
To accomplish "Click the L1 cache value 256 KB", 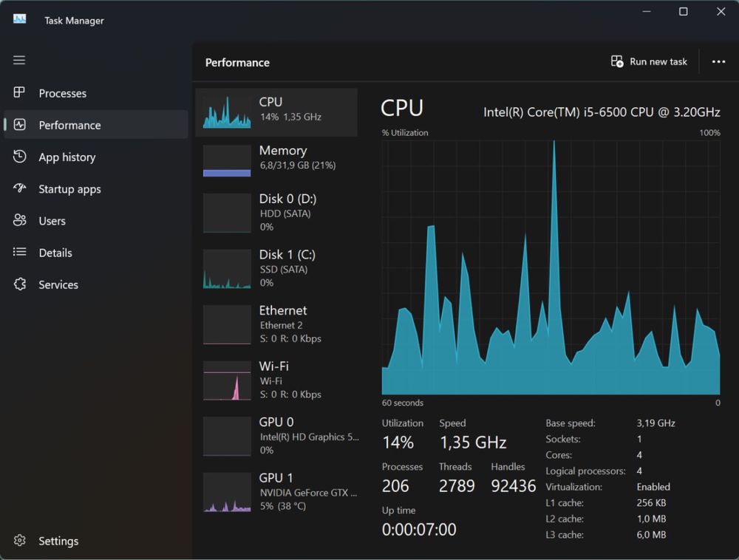I will (651, 502).
